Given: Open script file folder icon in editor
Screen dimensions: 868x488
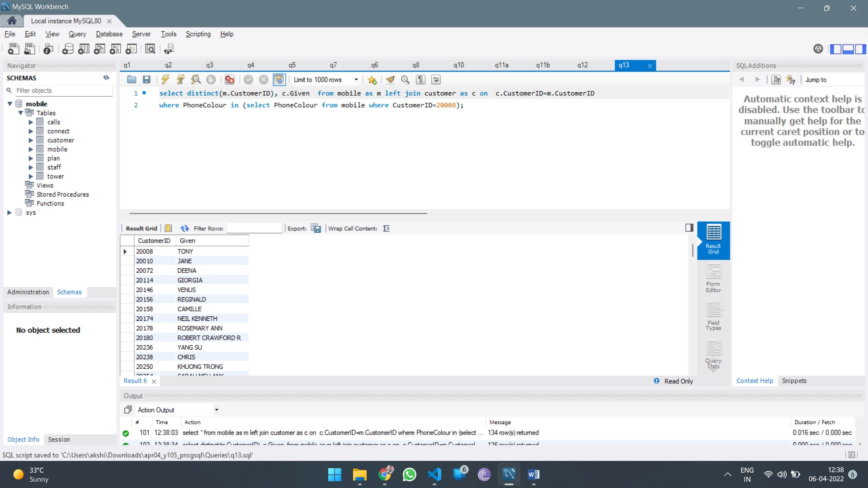Looking at the screenshot, I should (x=132, y=80).
